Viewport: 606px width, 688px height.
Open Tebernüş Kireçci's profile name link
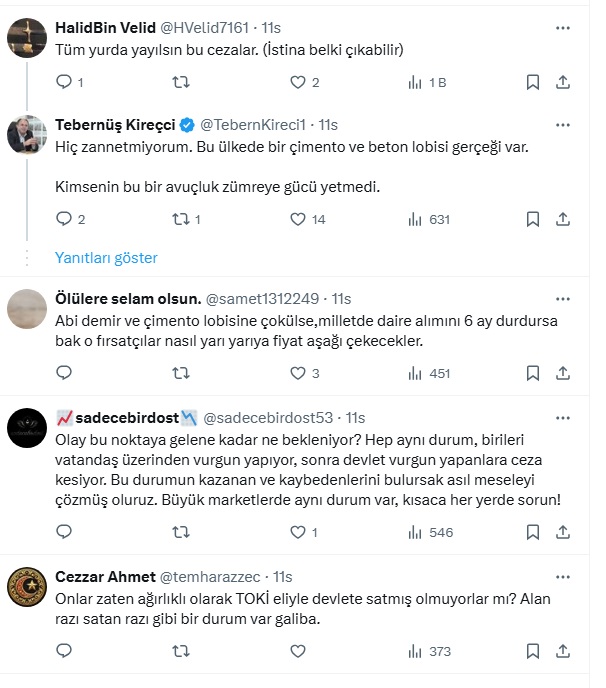[114, 125]
